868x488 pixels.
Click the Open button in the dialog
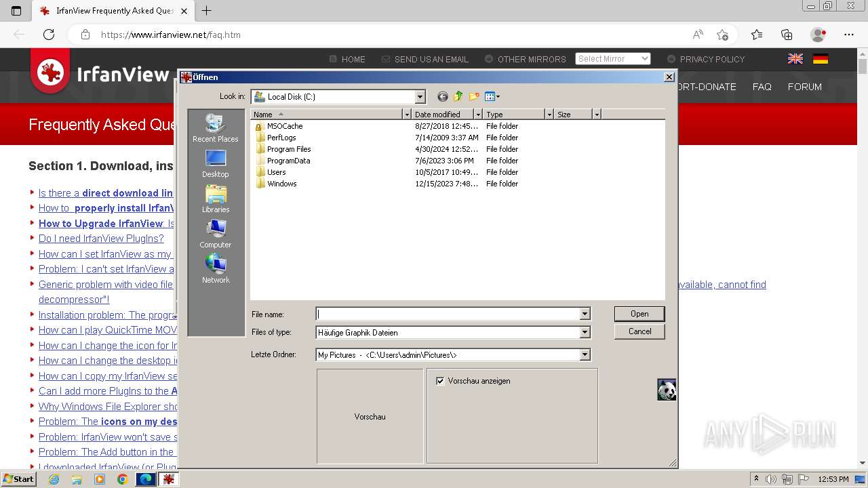coord(639,314)
